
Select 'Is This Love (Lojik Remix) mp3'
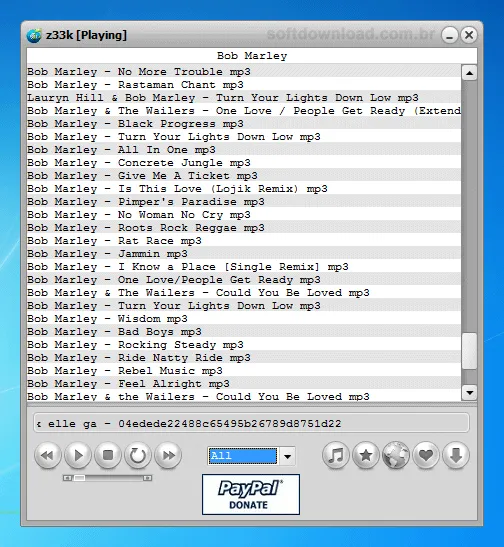pyautogui.click(x=244, y=189)
